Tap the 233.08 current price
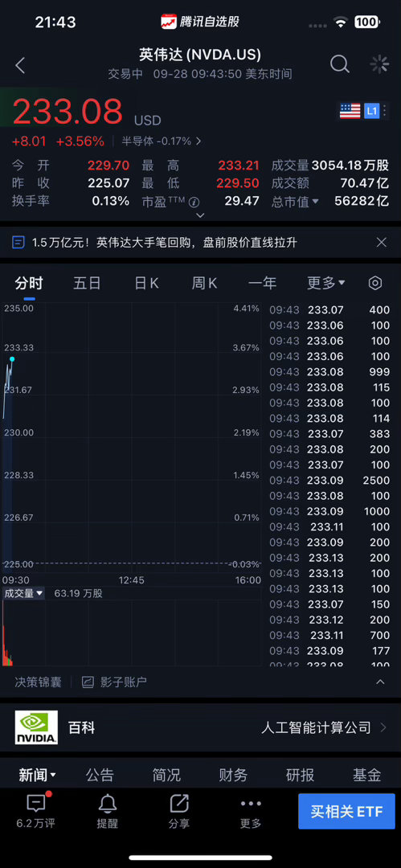The image size is (401, 868). click(x=67, y=111)
